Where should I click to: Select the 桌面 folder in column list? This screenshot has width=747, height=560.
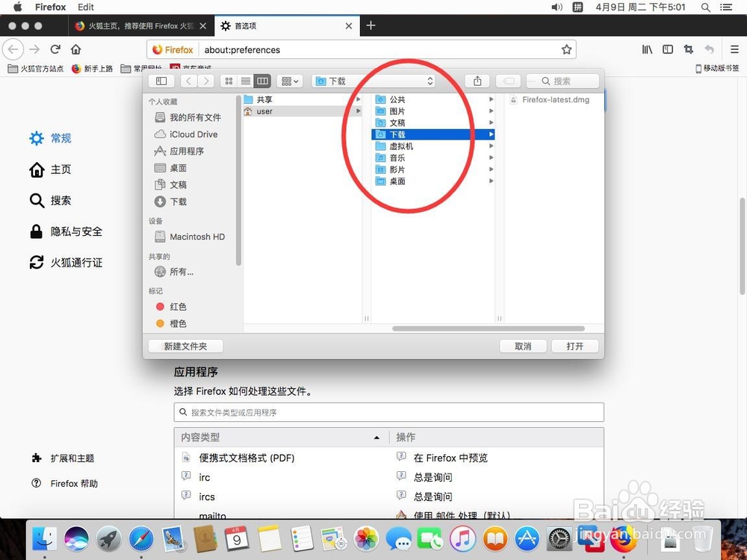[x=433, y=181]
